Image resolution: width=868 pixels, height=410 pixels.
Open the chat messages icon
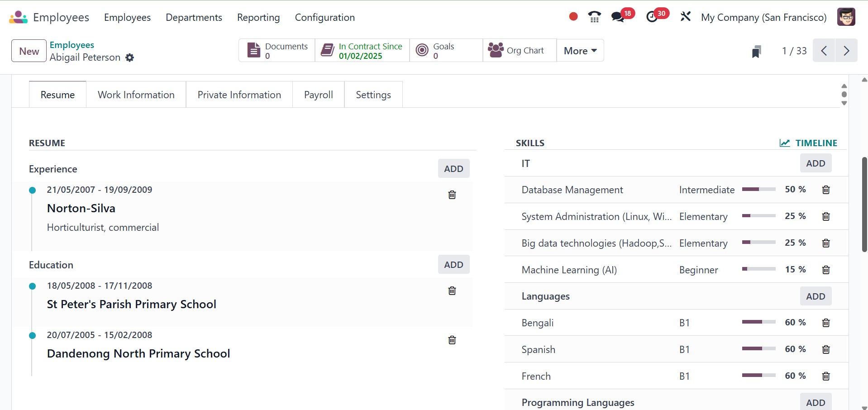click(617, 17)
